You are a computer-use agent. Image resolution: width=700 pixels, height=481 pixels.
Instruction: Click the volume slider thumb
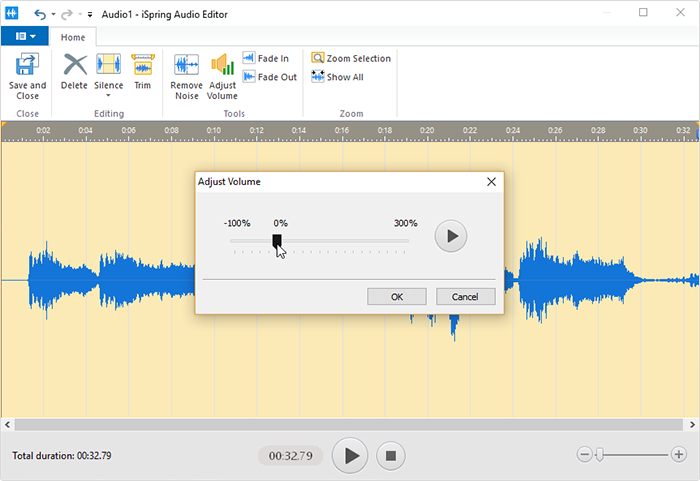pos(277,241)
